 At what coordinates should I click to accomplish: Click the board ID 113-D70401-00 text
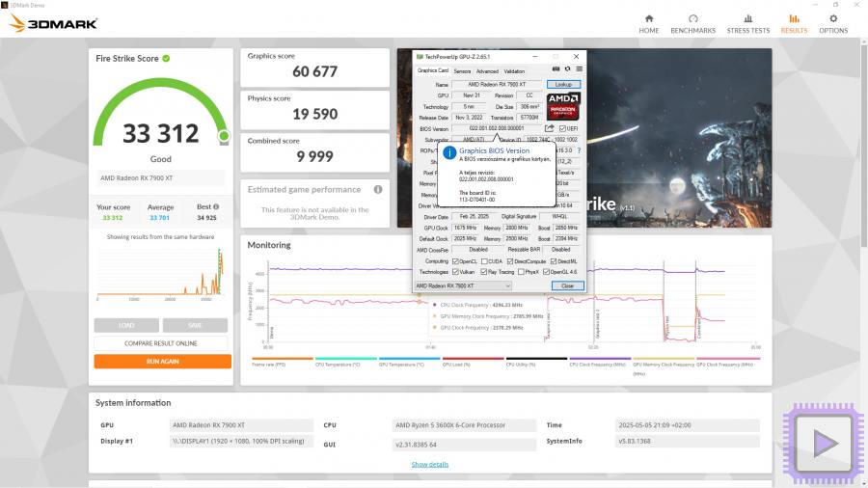click(x=476, y=200)
